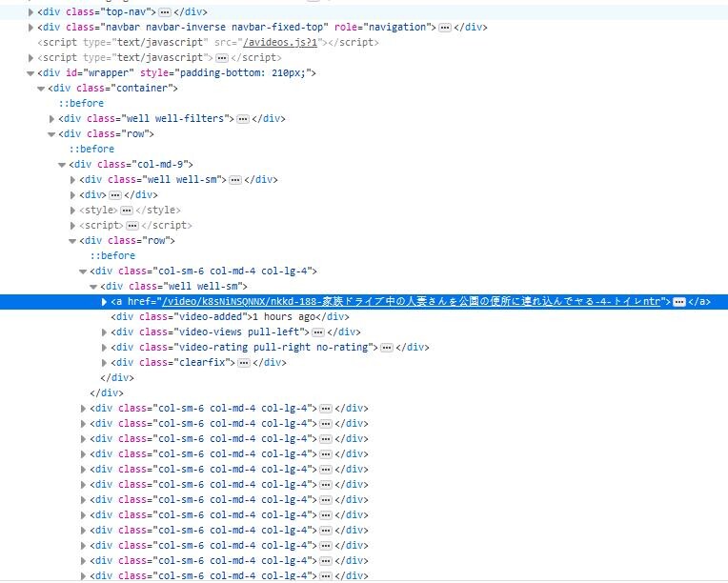Expand the video-rating no-rating div

(x=105, y=347)
